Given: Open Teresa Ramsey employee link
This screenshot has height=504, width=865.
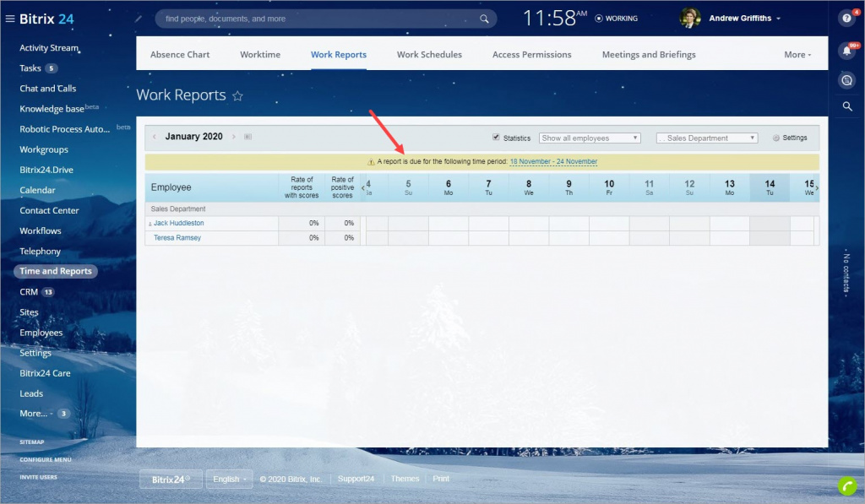Looking at the screenshot, I should [x=177, y=238].
